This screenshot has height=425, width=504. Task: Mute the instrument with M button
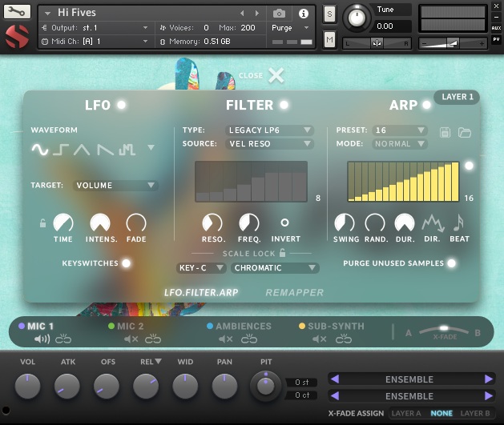tap(329, 40)
